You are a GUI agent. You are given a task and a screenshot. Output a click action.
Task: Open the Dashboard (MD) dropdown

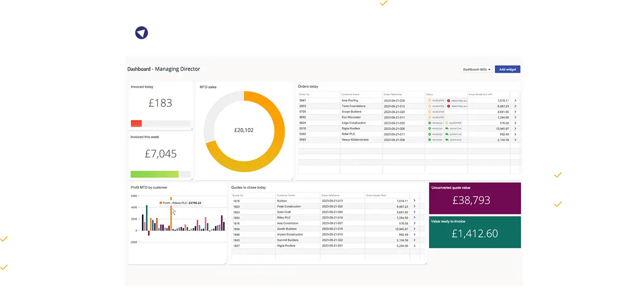tap(476, 69)
